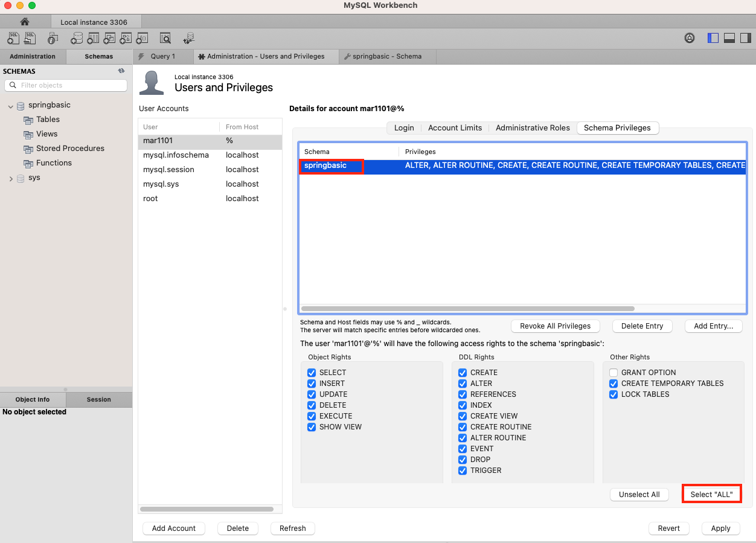Toggle the DELETE privilege checkbox
This screenshot has height=543, width=756.
click(x=312, y=405)
